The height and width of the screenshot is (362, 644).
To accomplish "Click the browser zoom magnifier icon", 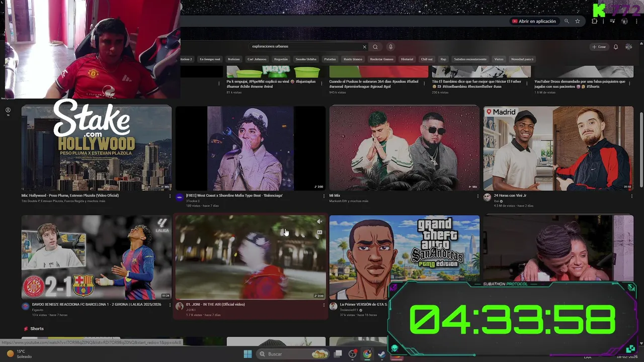I will click(x=567, y=21).
